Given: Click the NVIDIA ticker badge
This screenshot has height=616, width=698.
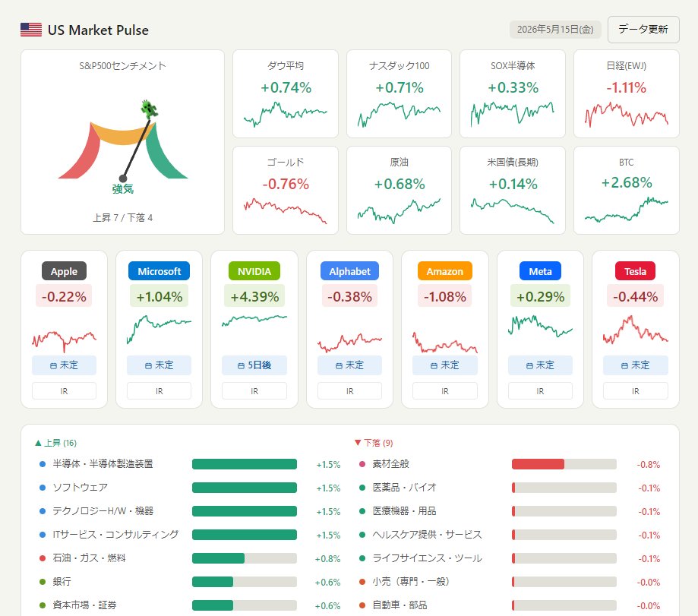Looking at the screenshot, I should click(254, 271).
